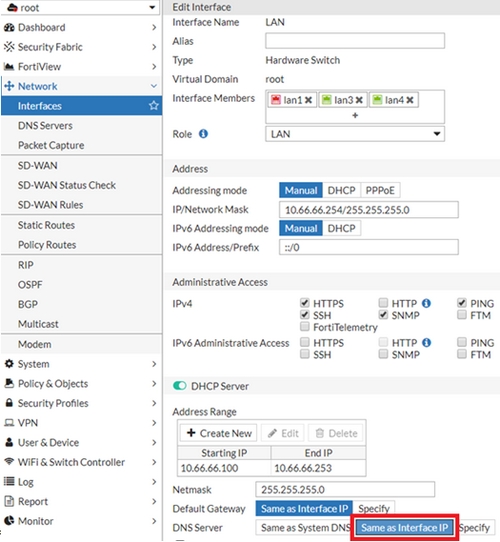Click the System gear icon in sidebar
Screen dimensions: 500x542
9,364
